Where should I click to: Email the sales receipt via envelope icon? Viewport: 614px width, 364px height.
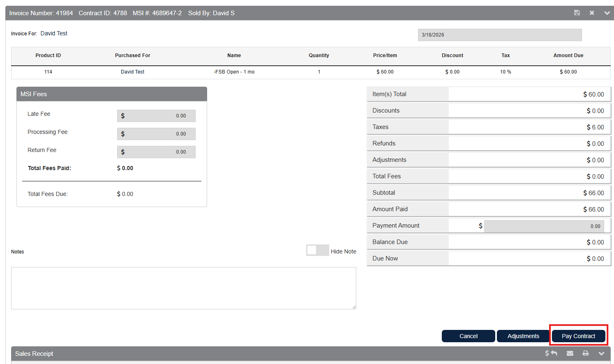coord(570,353)
